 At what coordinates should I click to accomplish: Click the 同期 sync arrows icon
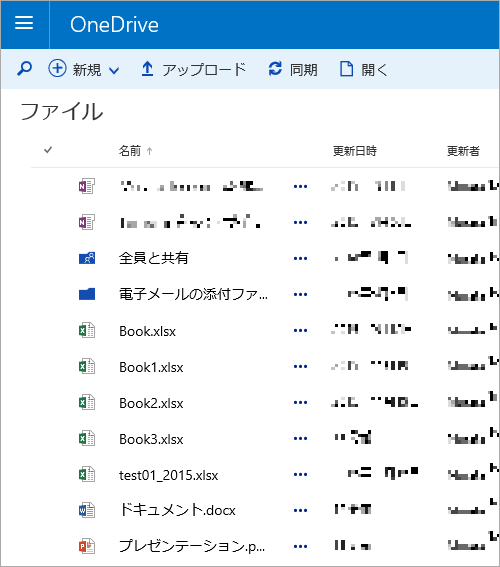(x=275, y=69)
